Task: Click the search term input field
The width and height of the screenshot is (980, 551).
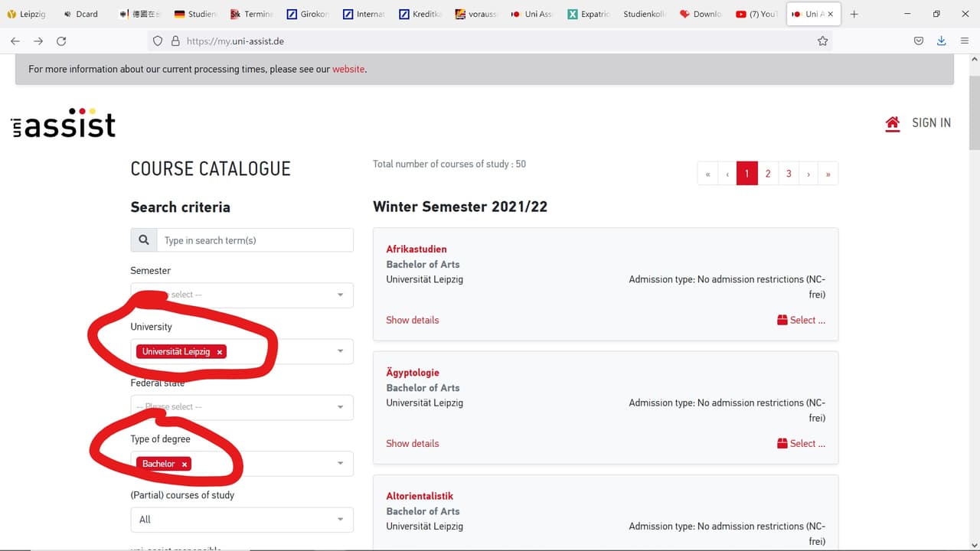Action: 254,240
